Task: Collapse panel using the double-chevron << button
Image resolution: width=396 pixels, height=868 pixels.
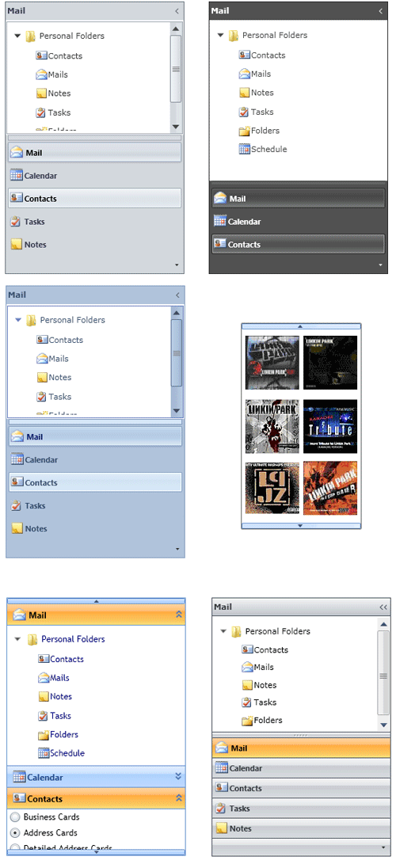Action: 383,607
